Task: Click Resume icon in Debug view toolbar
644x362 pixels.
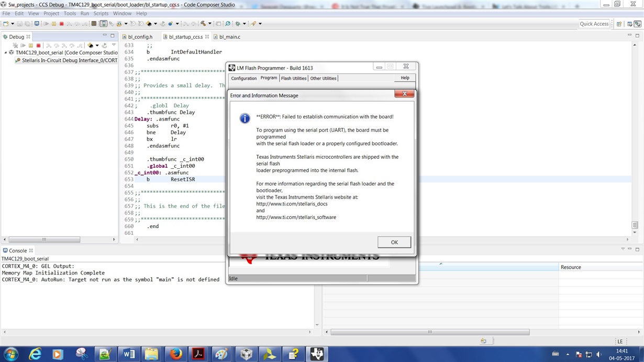Action: 23,46
